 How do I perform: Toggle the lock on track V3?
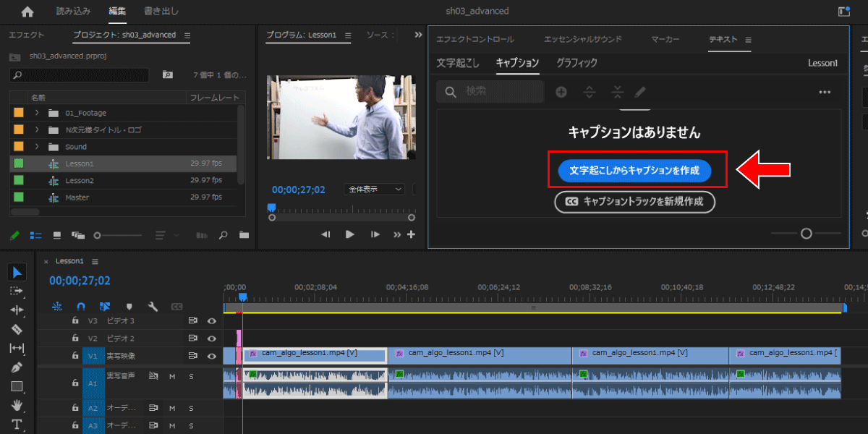(75, 320)
